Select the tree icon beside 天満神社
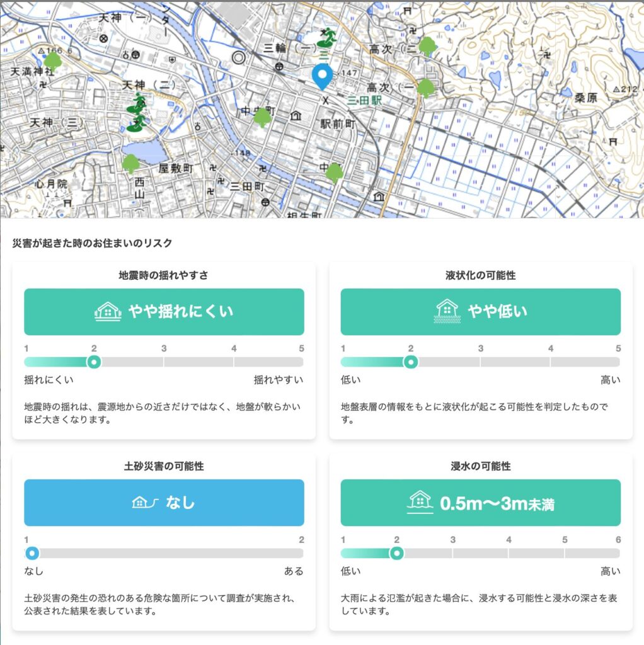The image size is (644, 645). coord(53,61)
